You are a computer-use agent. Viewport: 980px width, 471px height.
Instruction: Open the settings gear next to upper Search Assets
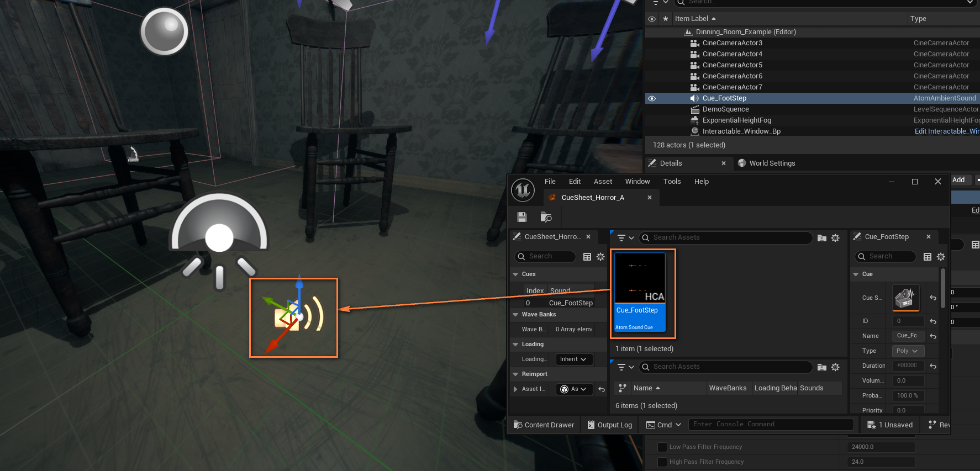coord(835,238)
